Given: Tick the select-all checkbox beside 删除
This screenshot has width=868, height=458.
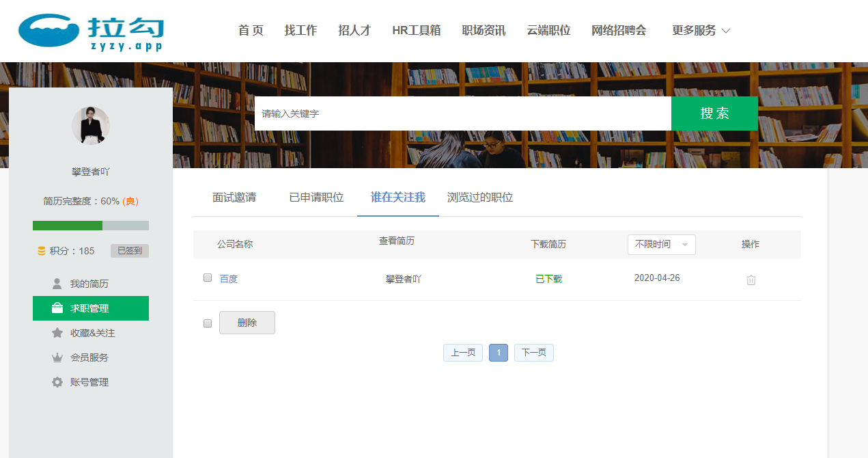Looking at the screenshot, I should coord(208,323).
